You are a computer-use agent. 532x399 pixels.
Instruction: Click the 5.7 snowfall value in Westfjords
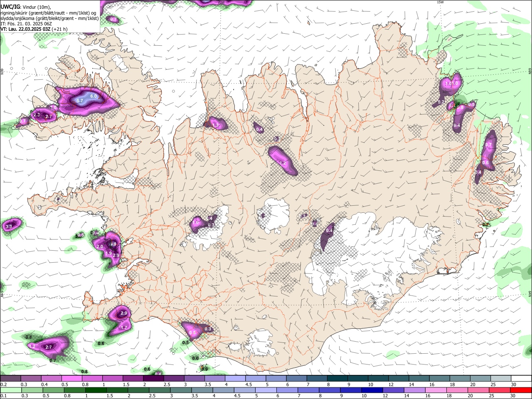point(80,101)
